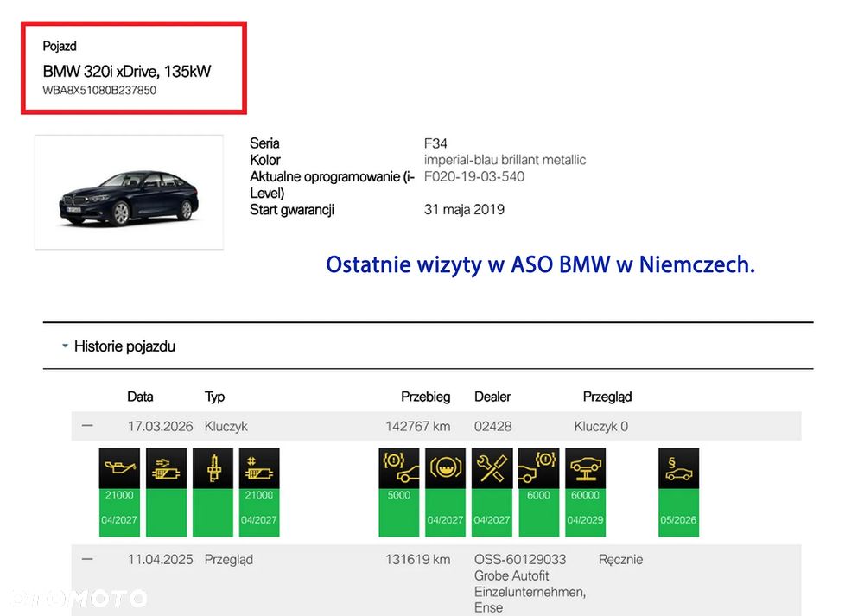Click the Przebieg column header

(425, 397)
